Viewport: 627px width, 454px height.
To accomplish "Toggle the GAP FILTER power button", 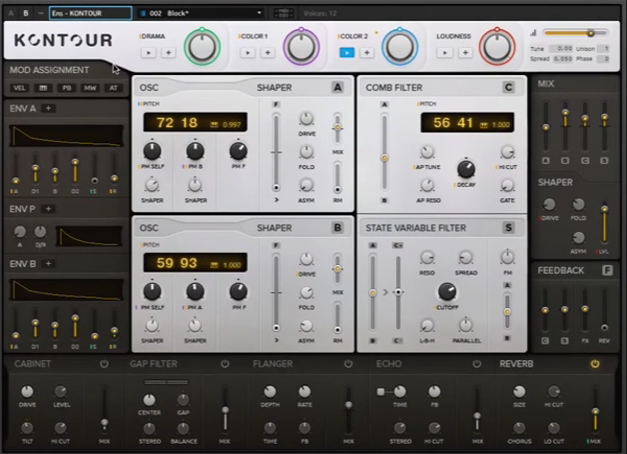I will pos(225,364).
